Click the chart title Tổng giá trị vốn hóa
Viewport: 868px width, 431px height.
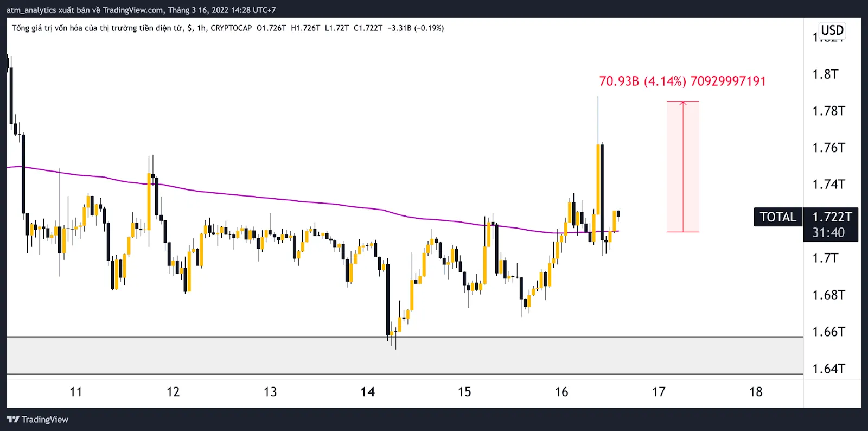coord(98,28)
